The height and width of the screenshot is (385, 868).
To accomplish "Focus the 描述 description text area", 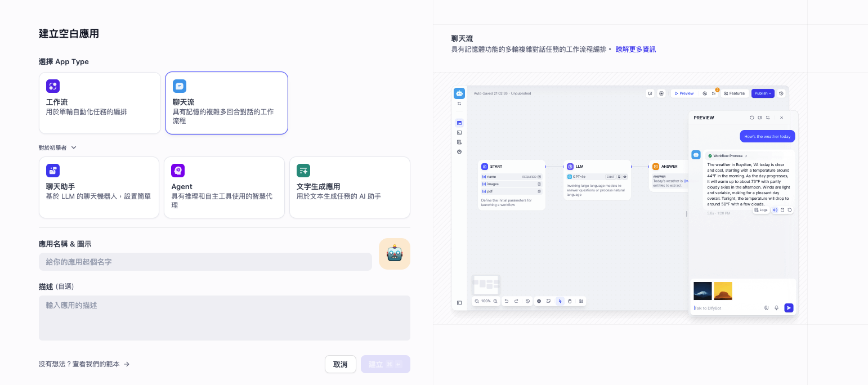I will (224, 317).
